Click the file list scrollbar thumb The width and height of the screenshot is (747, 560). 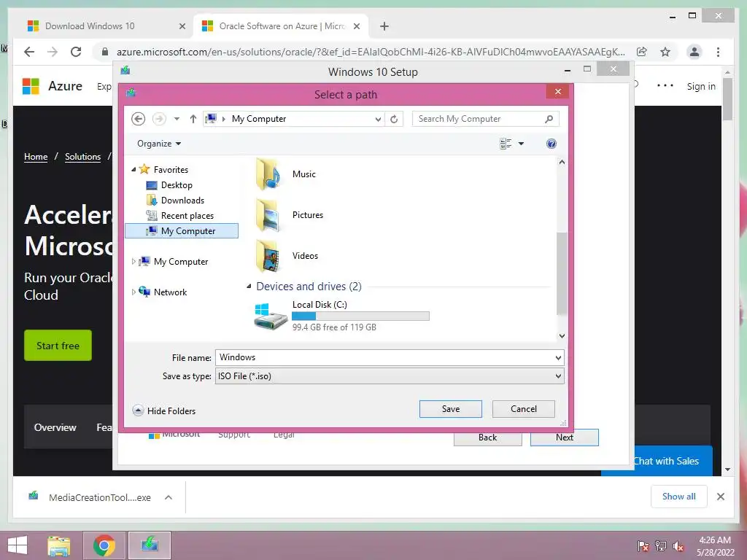point(562,274)
